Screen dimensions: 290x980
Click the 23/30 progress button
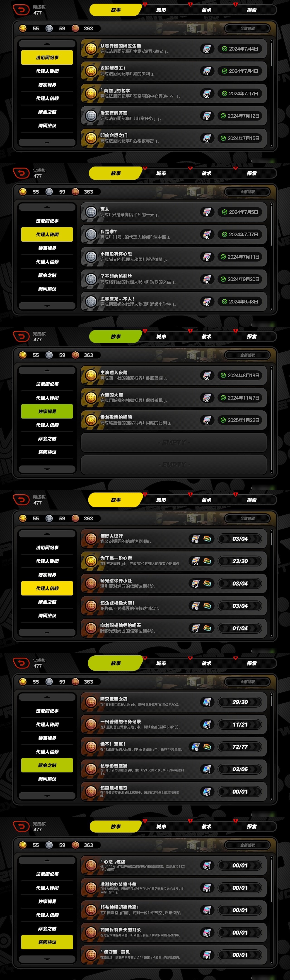coord(240,561)
